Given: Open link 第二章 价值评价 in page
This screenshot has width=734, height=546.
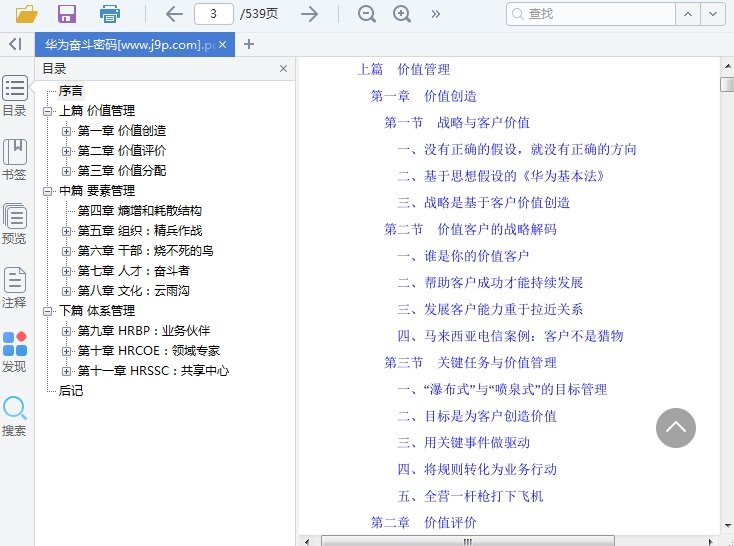Looking at the screenshot, I should coord(424,523).
